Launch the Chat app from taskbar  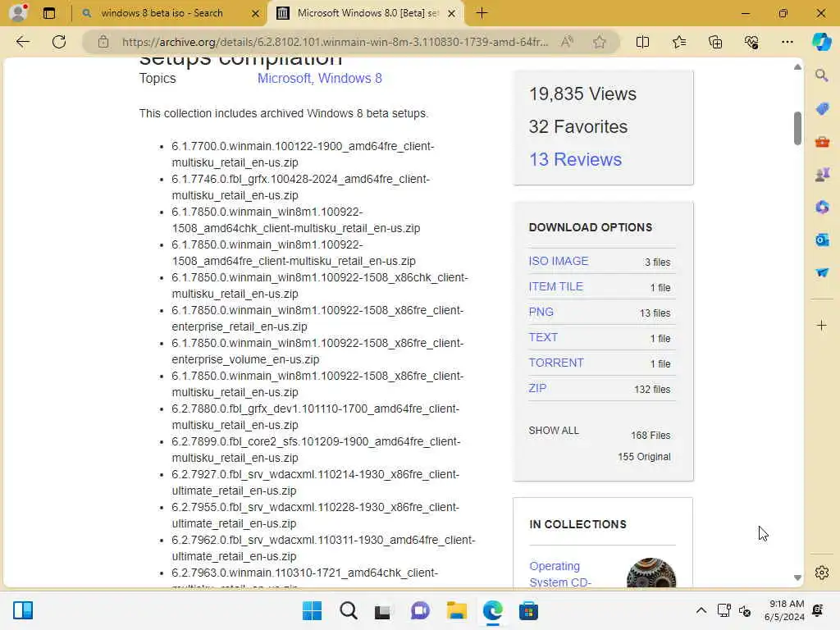point(420,610)
